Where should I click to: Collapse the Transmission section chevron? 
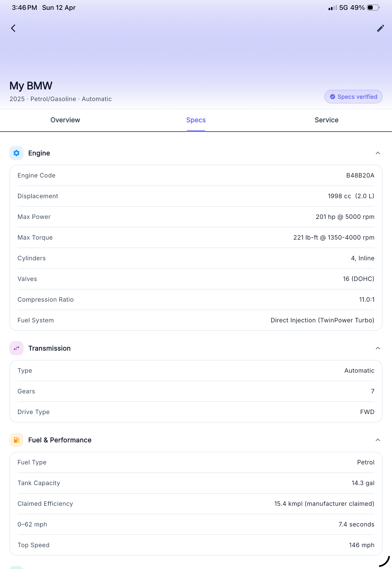(x=378, y=348)
